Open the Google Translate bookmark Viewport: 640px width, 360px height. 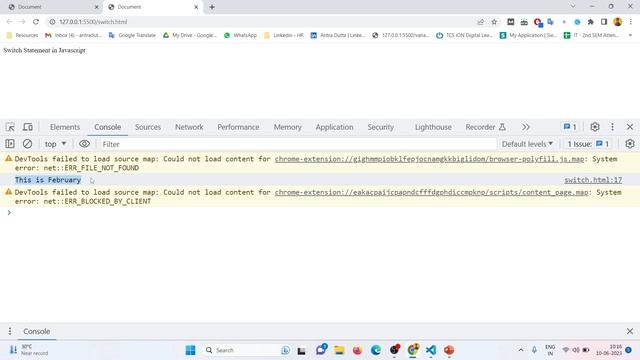coord(132,35)
